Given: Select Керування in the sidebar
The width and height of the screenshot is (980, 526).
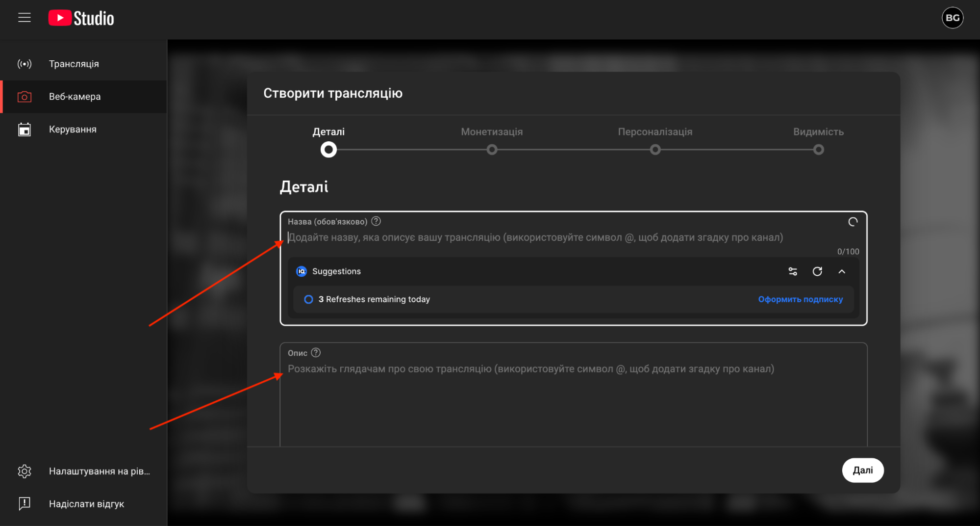Looking at the screenshot, I should click(x=73, y=130).
